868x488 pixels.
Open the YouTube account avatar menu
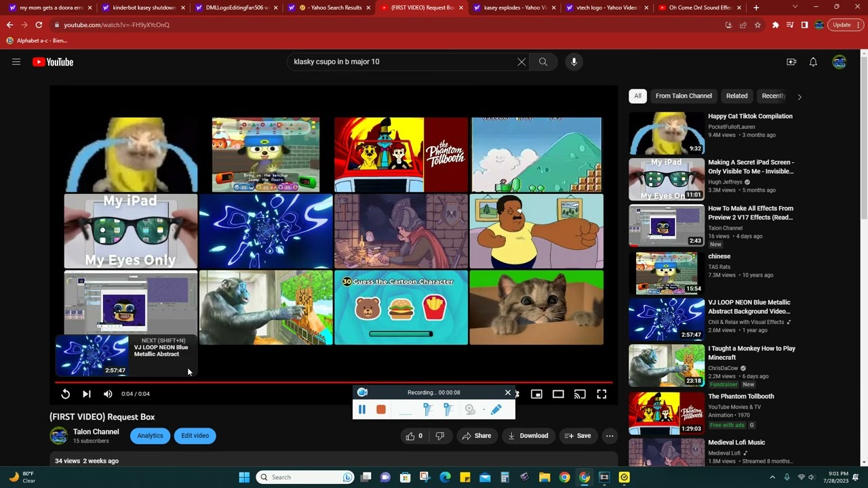pos(840,62)
